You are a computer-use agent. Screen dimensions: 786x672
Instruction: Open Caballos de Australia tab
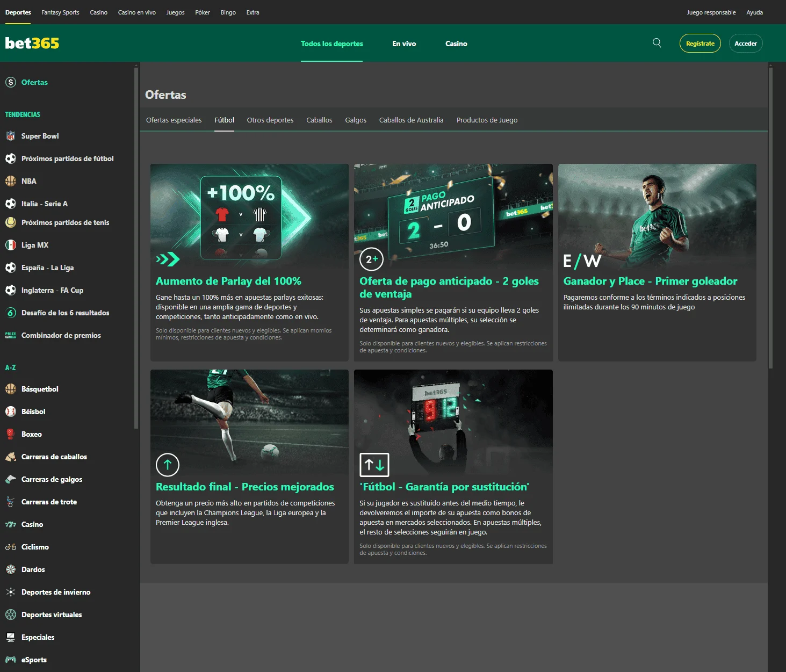tap(412, 120)
